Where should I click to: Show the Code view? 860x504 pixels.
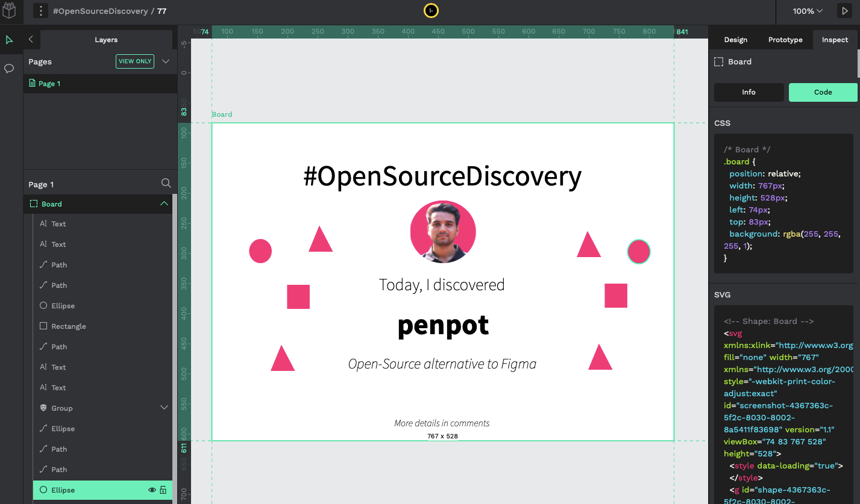click(823, 92)
